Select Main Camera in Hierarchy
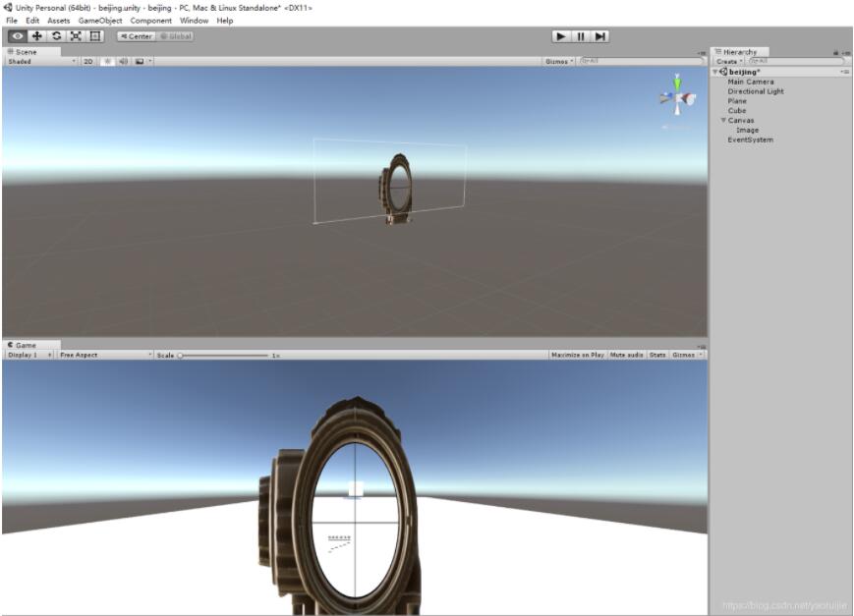 pyautogui.click(x=751, y=82)
